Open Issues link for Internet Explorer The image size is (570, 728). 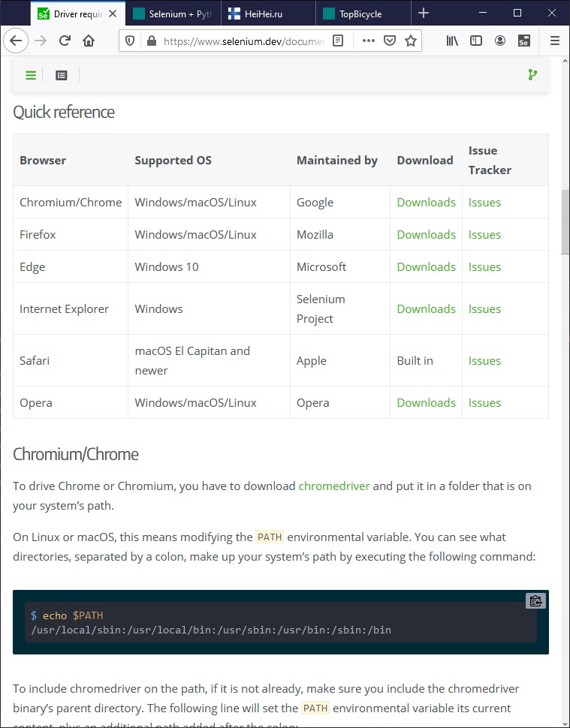[x=484, y=308]
